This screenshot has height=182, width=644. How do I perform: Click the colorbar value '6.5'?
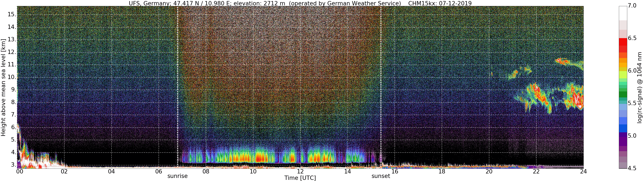click(632, 38)
